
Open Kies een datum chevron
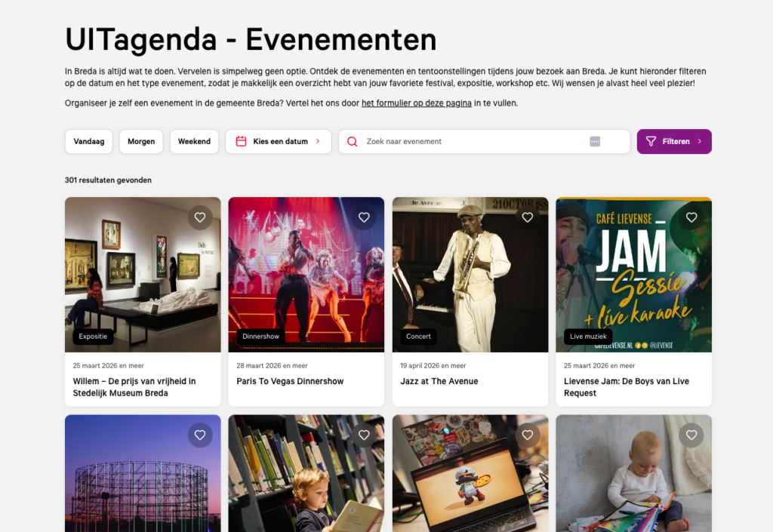tap(318, 141)
